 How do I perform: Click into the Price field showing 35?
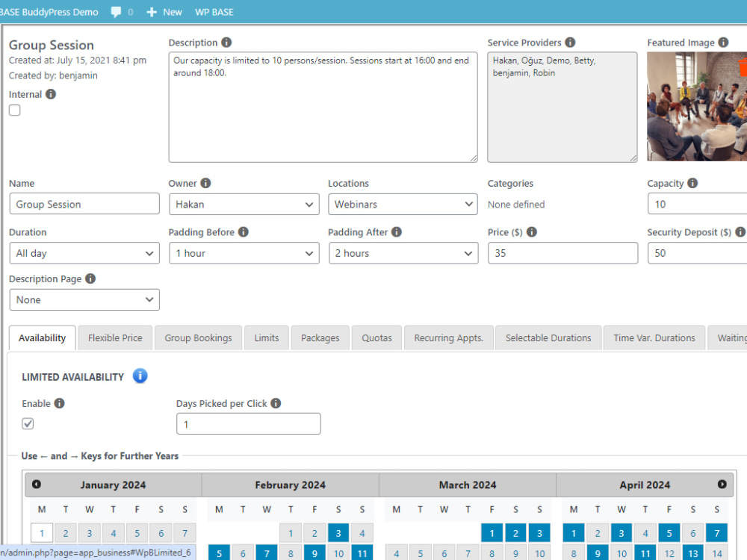coord(562,253)
